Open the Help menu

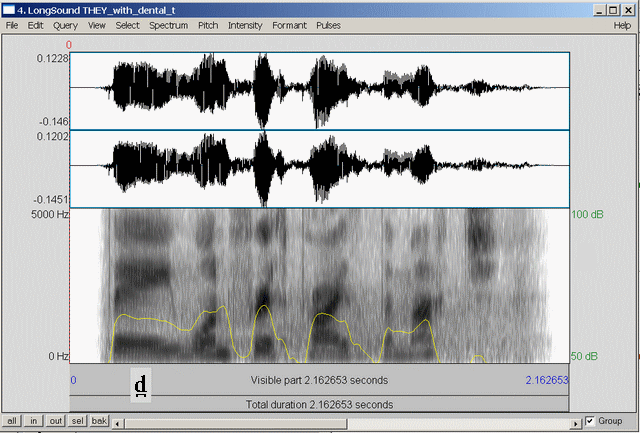tap(622, 24)
